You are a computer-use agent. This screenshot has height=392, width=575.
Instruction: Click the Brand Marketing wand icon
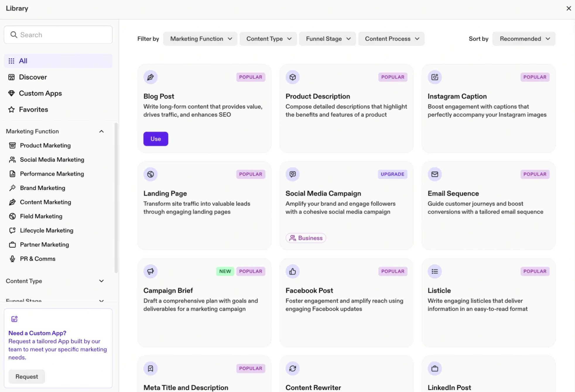12,188
